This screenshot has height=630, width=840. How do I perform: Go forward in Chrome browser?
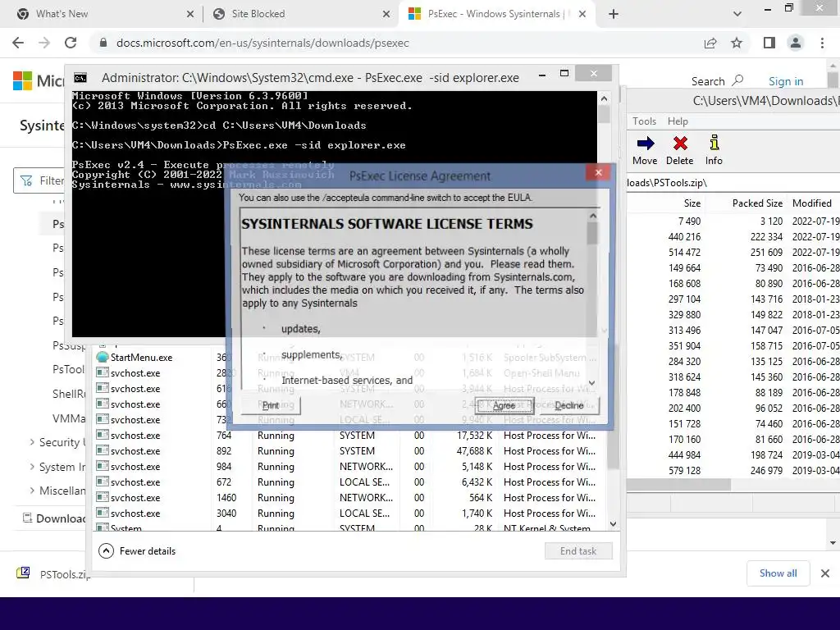(x=44, y=43)
